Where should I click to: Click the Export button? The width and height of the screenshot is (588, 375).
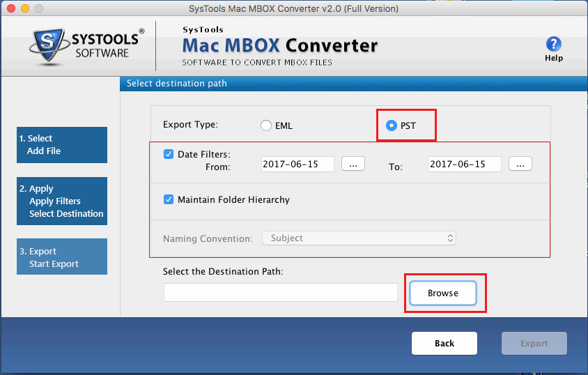point(534,343)
